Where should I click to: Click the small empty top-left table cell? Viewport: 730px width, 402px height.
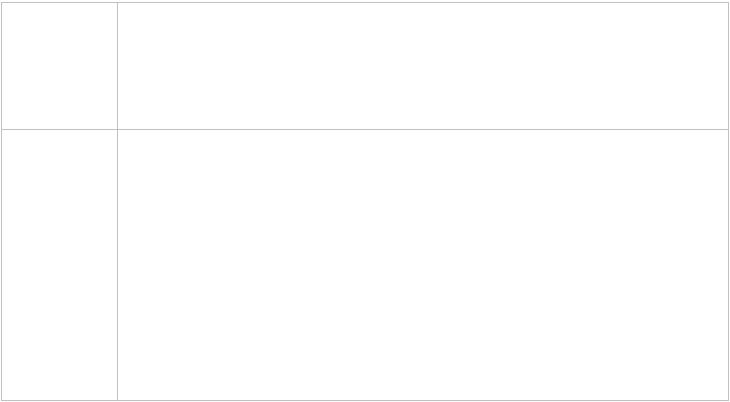59,66
